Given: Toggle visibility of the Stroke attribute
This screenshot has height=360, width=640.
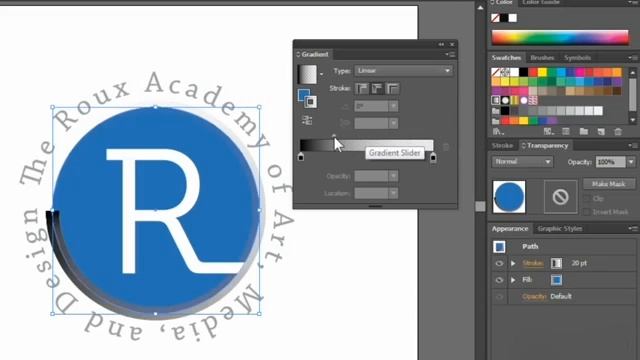Looking at the screenshot, I should [499, 264].
